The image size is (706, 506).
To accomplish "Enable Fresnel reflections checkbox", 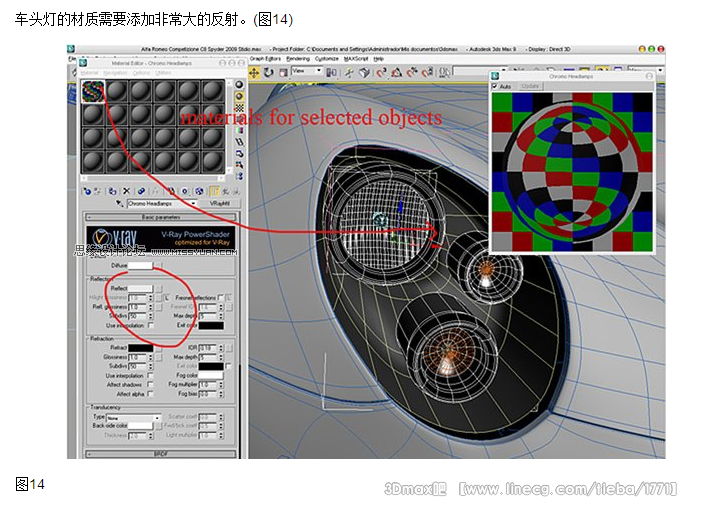I will [x=220, y=298].
